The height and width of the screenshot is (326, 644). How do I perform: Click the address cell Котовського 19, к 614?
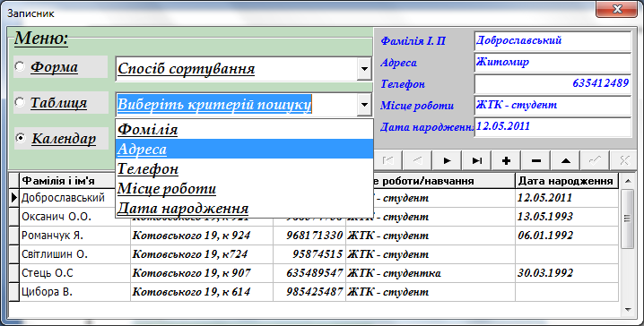coord(202,292)
